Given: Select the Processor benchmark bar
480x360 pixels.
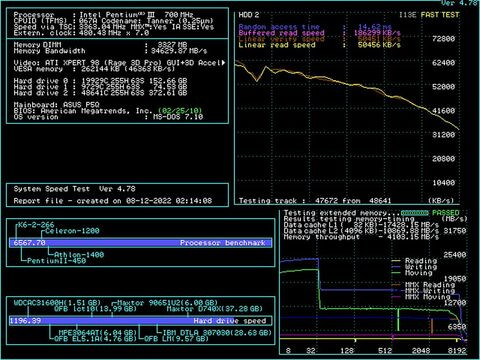Looking at the screenshot, I should click(x=140, y=243).
